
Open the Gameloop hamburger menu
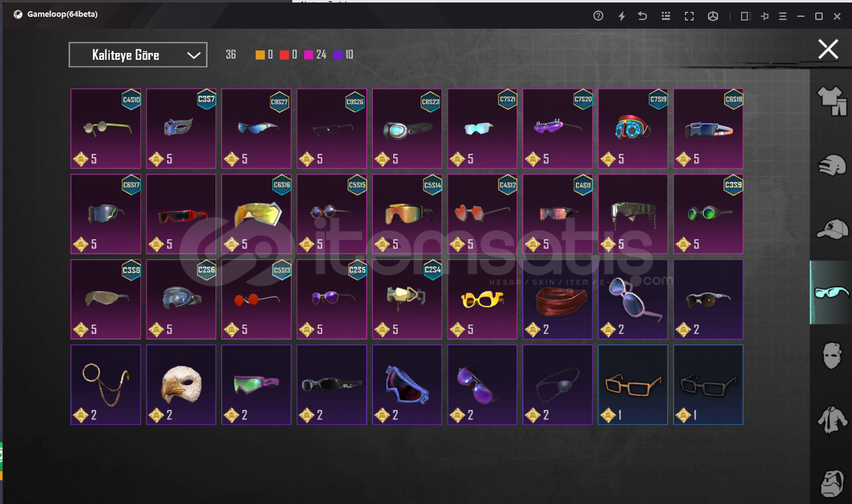(x=783, y=16)
